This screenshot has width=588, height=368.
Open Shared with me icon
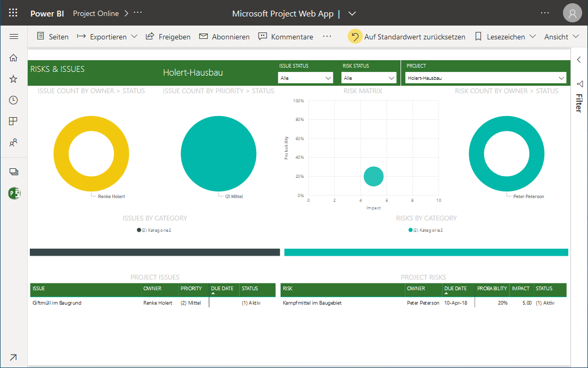(x=13, y=143)
